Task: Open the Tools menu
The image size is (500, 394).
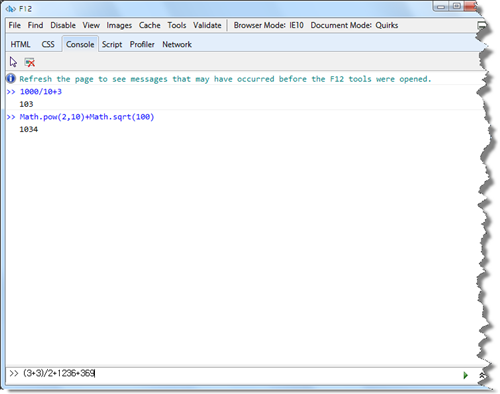Action: pos(177,25)
